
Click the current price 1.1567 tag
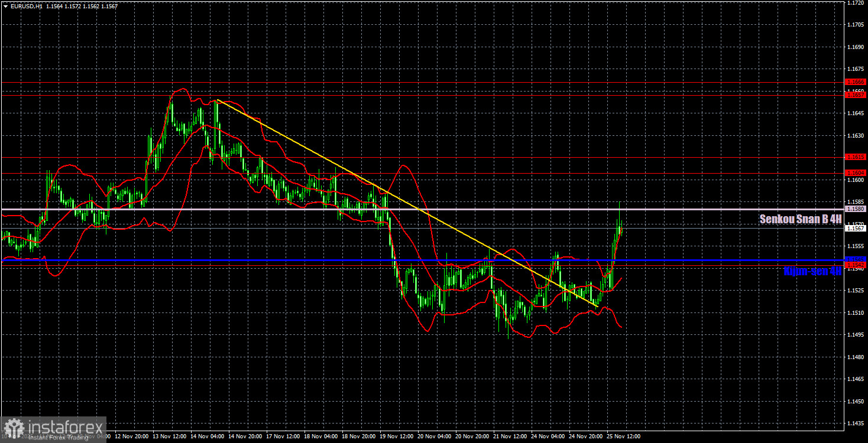coord(854,227)
